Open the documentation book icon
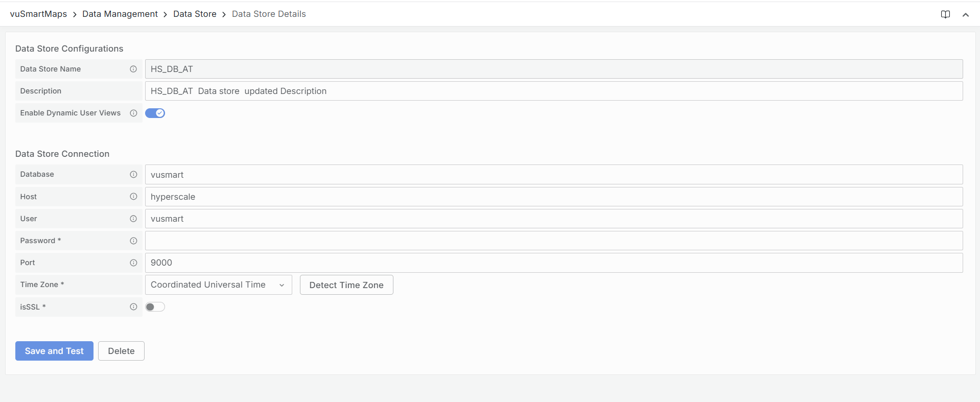This screenshot has height=402, width=980. point(945,14)
